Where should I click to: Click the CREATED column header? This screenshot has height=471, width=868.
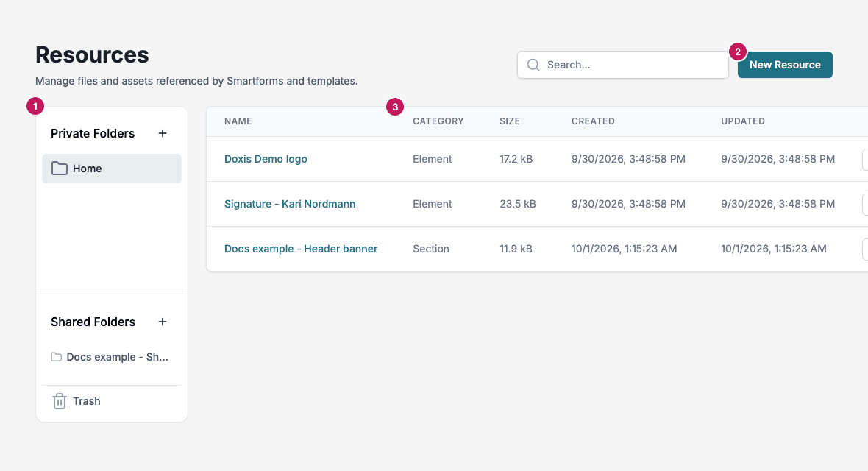tap(593, 121)
